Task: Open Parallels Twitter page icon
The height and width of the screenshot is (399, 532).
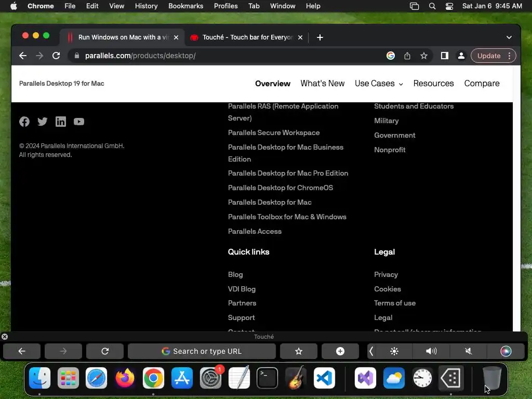Action: click(x=43, y=122)
